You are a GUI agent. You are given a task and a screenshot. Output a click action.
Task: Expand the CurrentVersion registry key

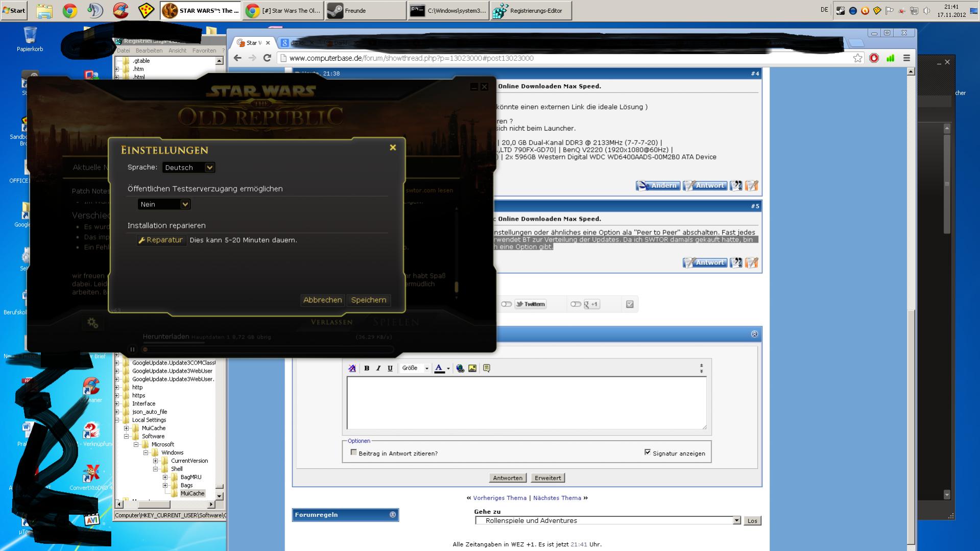coord(155,461)
